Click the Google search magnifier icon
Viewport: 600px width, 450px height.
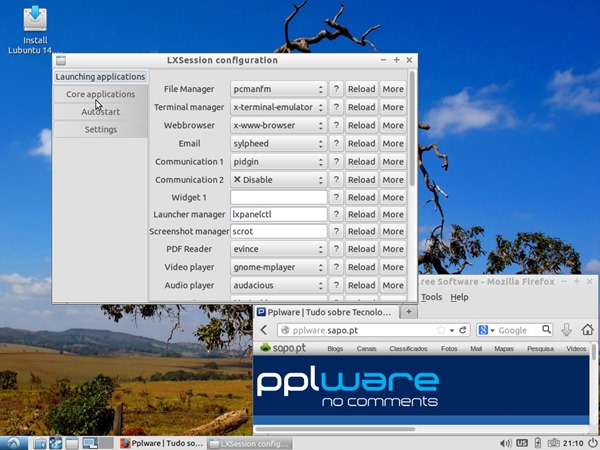(x=546, y=329)
